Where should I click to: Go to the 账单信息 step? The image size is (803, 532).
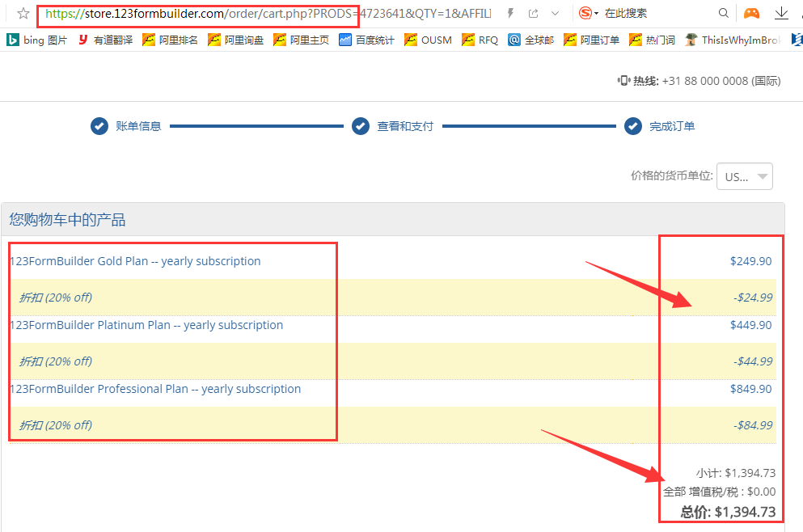coord(138,126)
